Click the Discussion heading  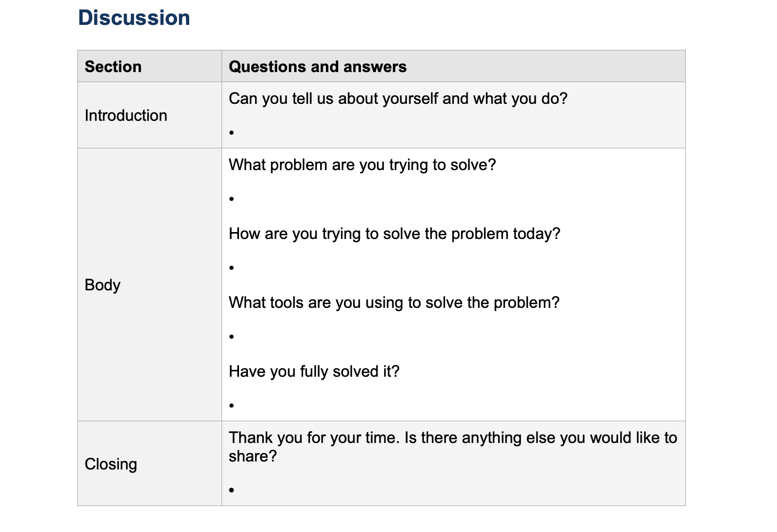(x=134, y=18)
